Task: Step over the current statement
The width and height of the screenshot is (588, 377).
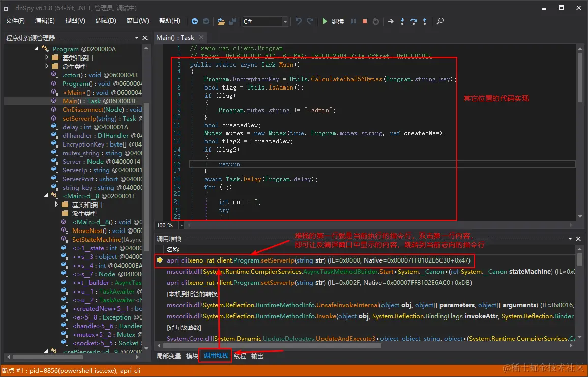Action: [x=413, y=21]
